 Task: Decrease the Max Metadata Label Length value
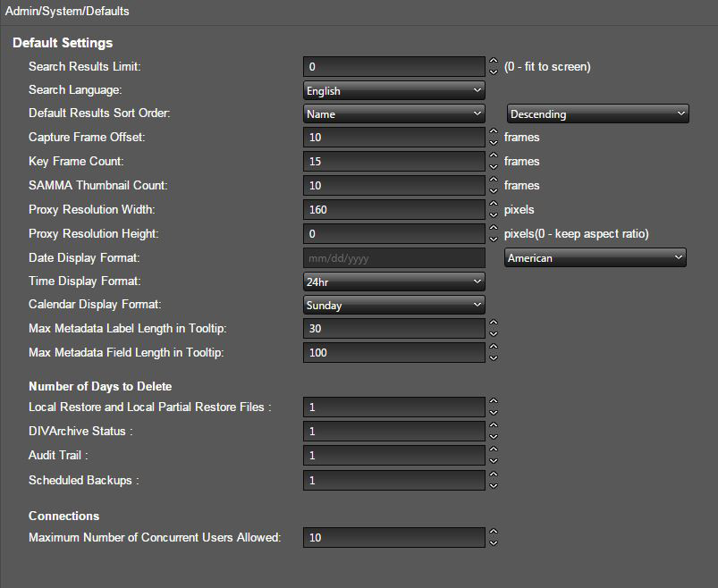click(494, 334)
